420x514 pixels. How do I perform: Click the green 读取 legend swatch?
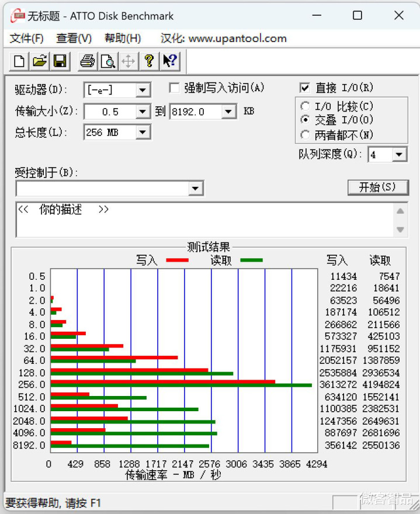[252, 261]
